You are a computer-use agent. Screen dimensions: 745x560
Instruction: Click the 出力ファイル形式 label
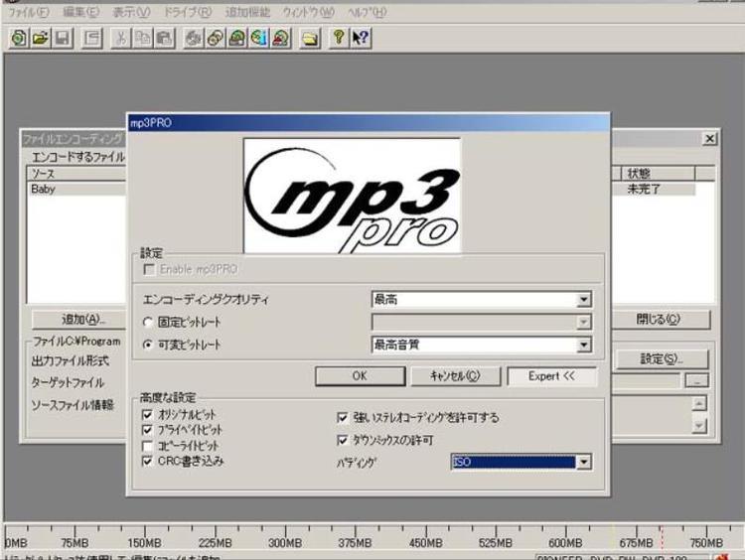tap(71, 361)
